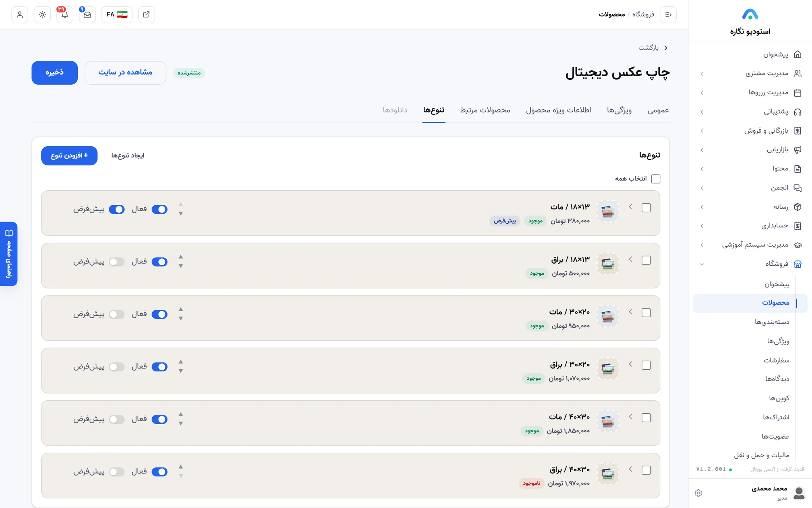
Task: Switch to the عمومی tab
Action: tap(658, 110)
